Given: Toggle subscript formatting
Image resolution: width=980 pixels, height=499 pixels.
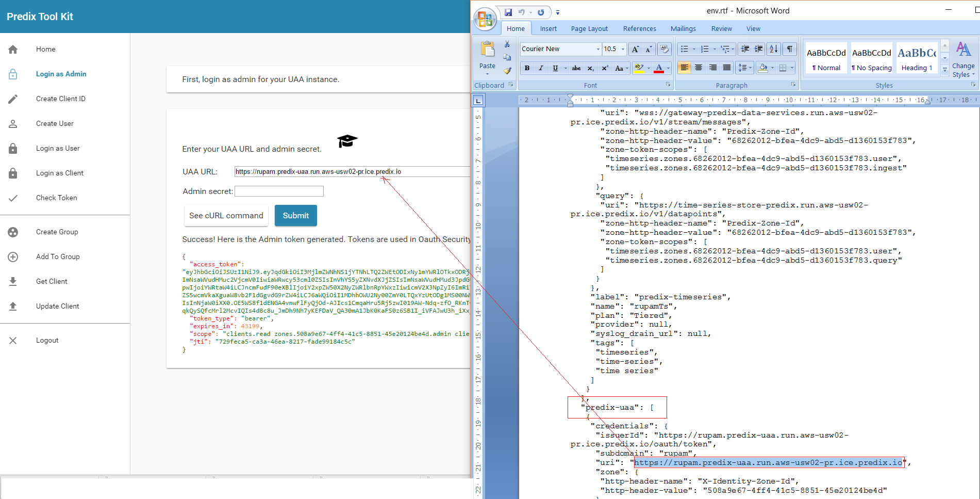Looking at the screenshot, I should pyautogui.click(x=591, y=68).
